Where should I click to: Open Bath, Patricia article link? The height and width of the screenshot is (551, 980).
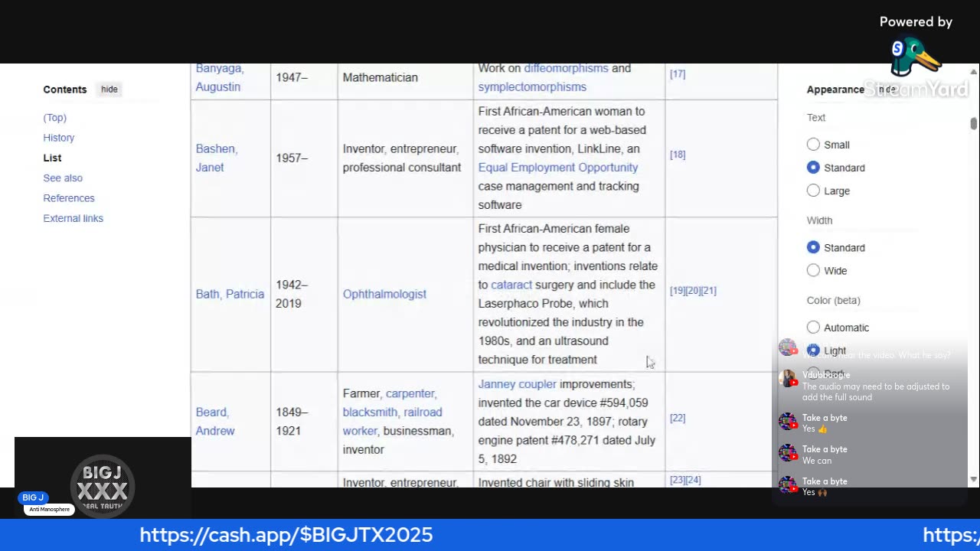click(230, 294)
